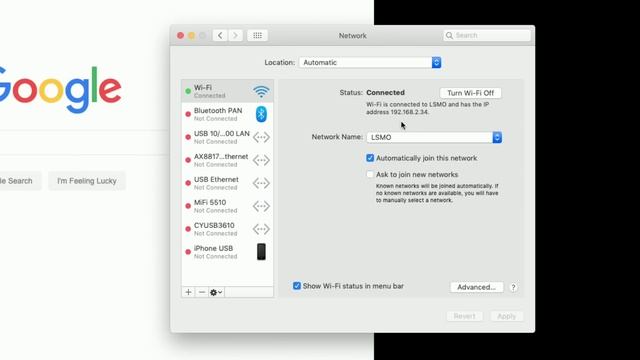Go forward in System Preferences
This screenshot has height=360, width=640.
[236, 36]
